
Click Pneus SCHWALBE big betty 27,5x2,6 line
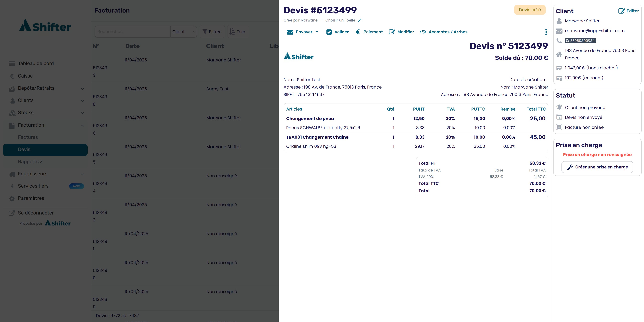pos(416,128)
